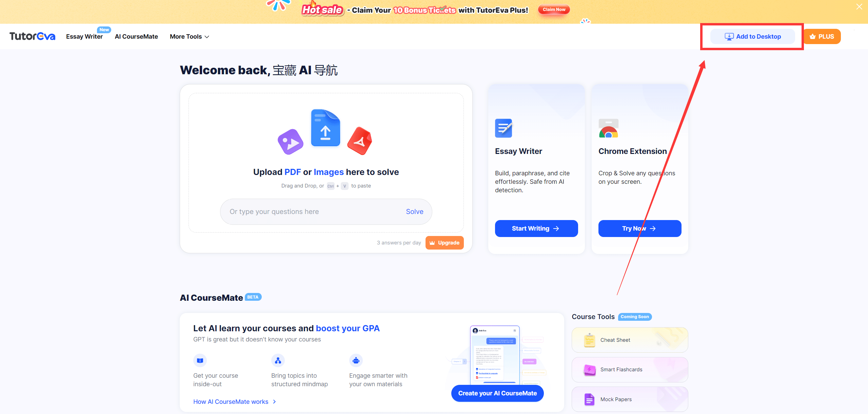Close the Hot sale banner
Image resolution: width=868 pixels, height=414 pixels.
[859, 7]
